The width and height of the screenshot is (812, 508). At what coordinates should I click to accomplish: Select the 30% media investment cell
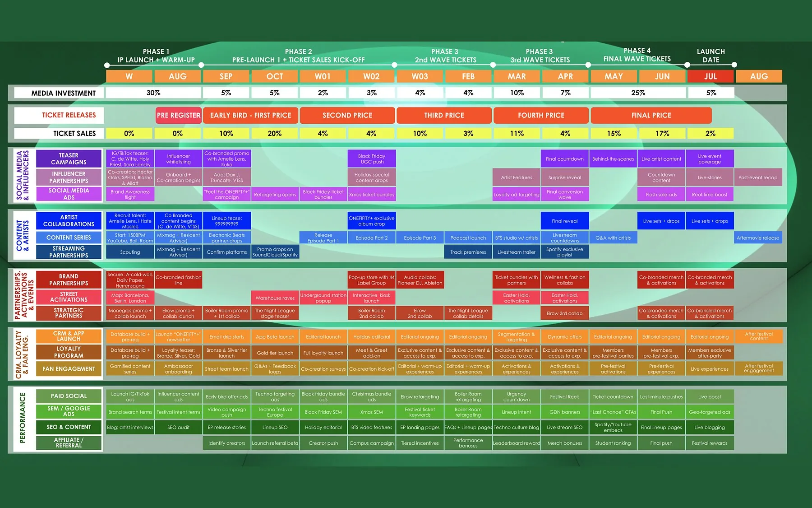(x=153, y=93)
